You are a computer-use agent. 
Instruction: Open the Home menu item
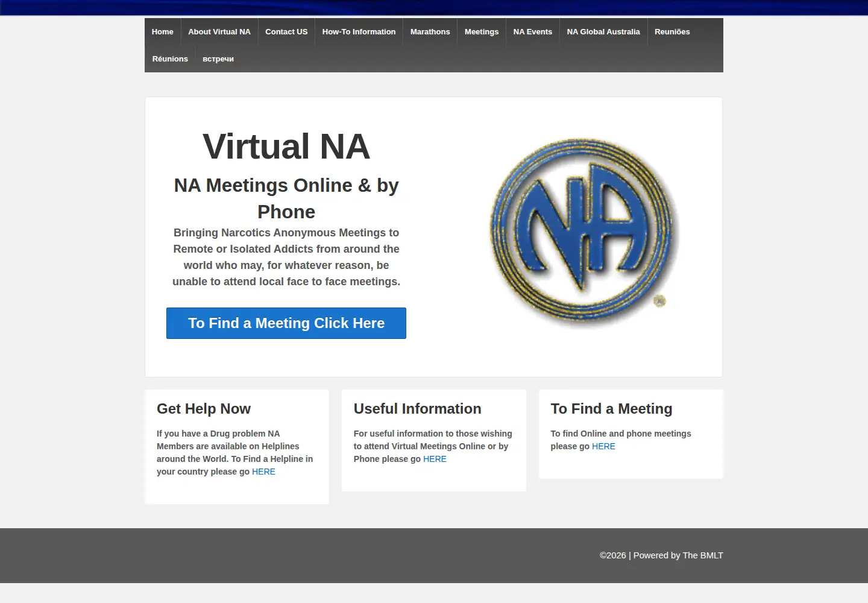click(x=162, y=32)
